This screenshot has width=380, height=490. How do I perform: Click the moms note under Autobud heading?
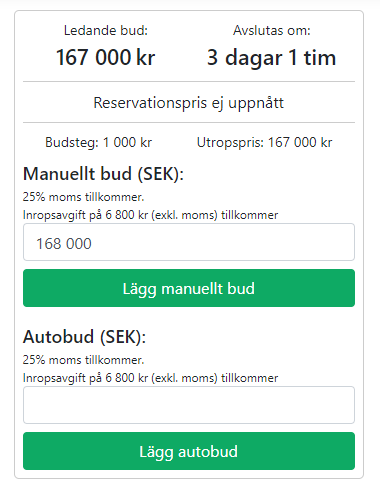[83, 360]
